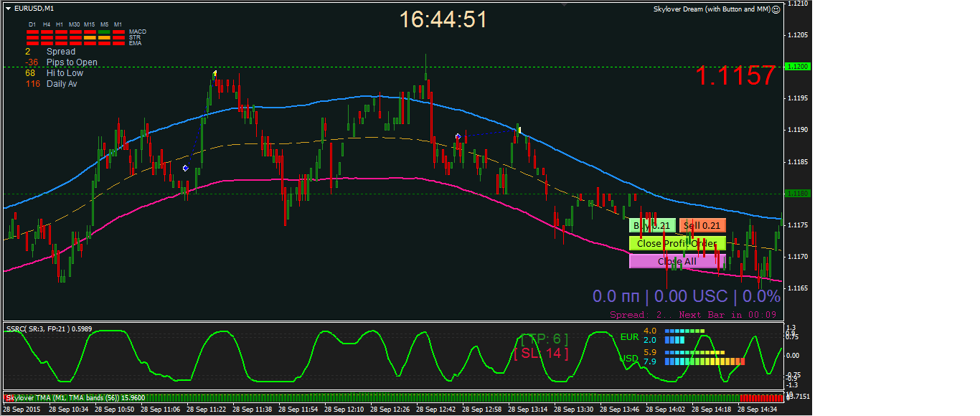Screen dimensions: 980x416
Task: Open the chart dropdown arrow beside EURUSD,M1
Action: pos(9,8)
